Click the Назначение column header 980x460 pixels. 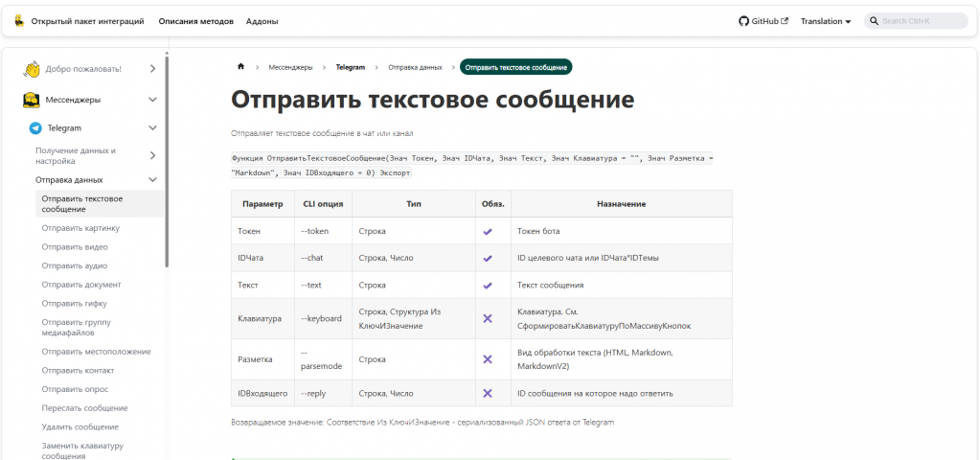(622, 204)
